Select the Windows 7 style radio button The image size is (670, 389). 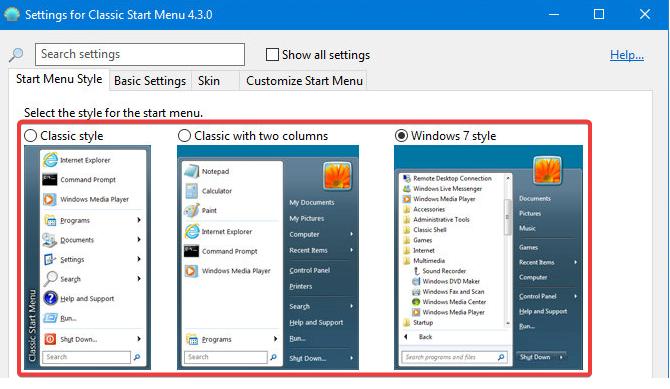point(401,136)
